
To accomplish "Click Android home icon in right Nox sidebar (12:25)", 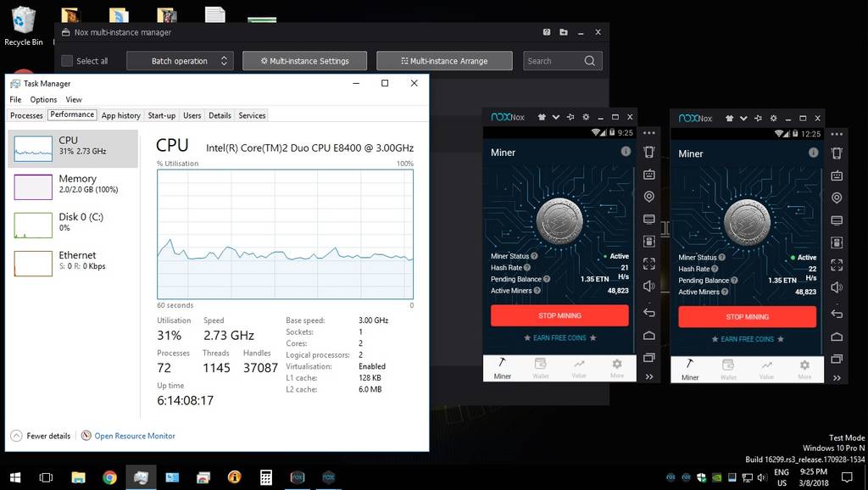I will coord(837,337).
